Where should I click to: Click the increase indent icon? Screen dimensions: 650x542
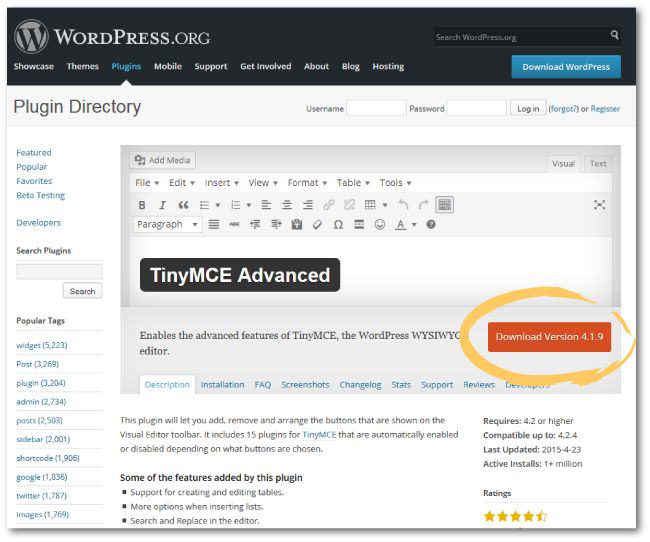pos(276,225)
